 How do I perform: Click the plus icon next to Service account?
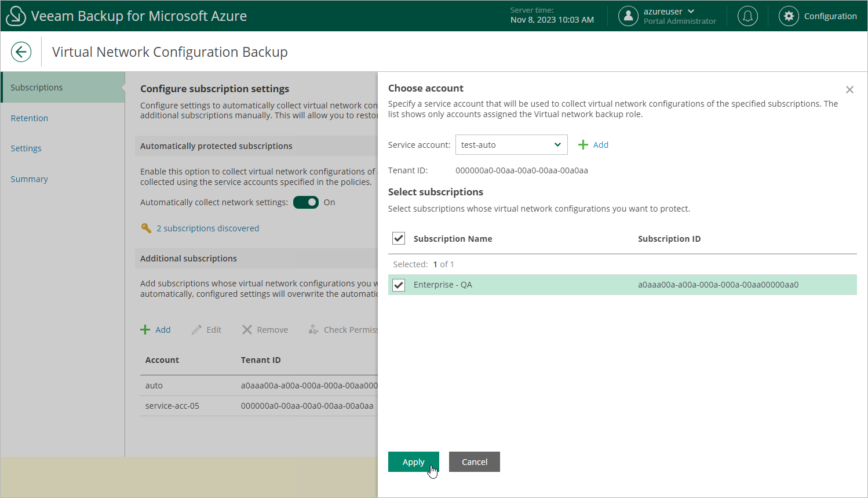[583, 145]
